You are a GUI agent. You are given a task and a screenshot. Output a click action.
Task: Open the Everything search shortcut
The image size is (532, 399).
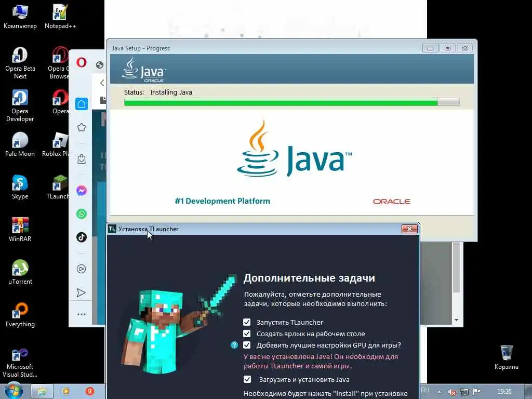click(20, 315)
